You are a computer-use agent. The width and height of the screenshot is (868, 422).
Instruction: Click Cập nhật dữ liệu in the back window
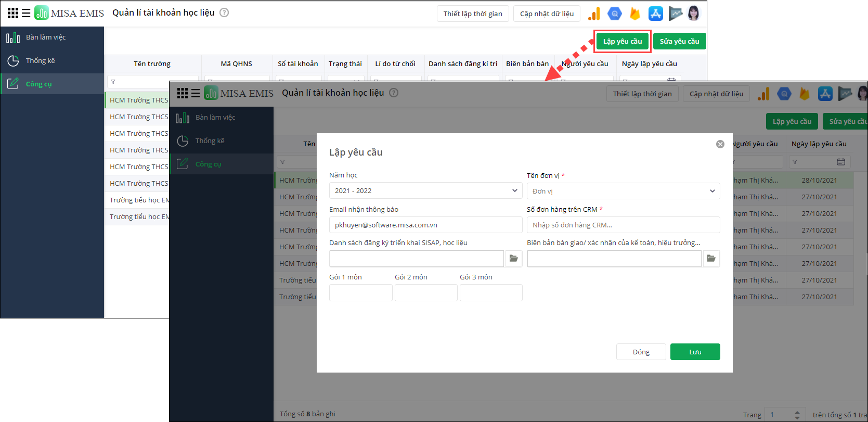(x=547, y=14)
